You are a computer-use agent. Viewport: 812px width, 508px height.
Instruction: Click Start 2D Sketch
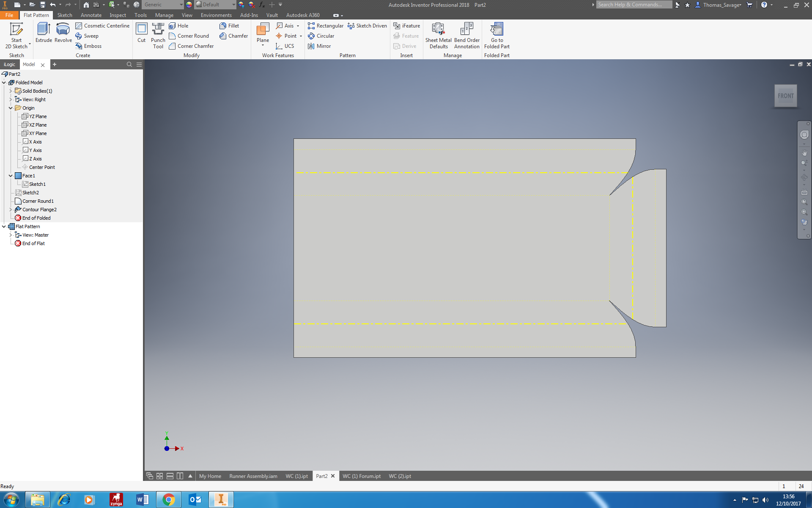(x=16, y=36)
